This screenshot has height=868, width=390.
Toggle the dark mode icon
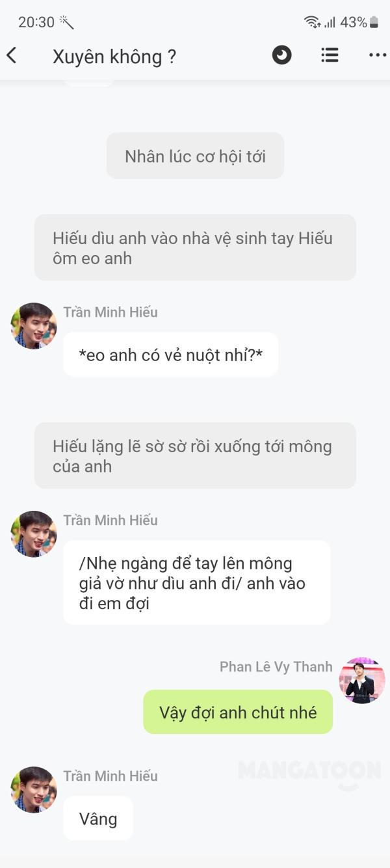pyautogui.click(x=281, y=55)
